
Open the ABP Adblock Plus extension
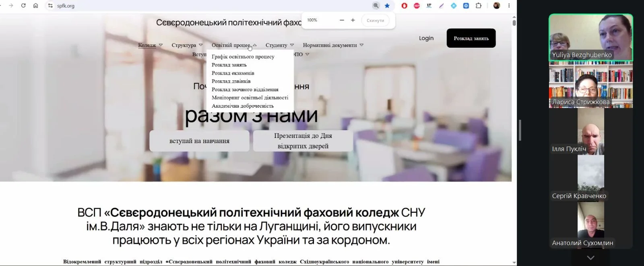tap(417, 6)
